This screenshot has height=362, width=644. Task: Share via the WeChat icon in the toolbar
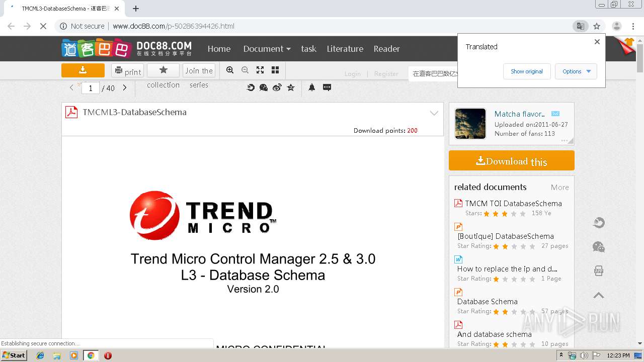264,87
